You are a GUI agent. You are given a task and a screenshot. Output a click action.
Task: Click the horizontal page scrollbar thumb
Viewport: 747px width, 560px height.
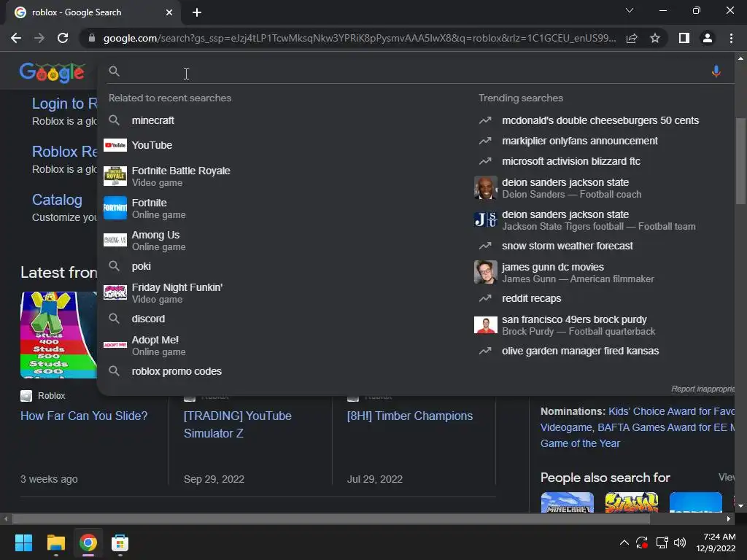(x=331, y=518)
